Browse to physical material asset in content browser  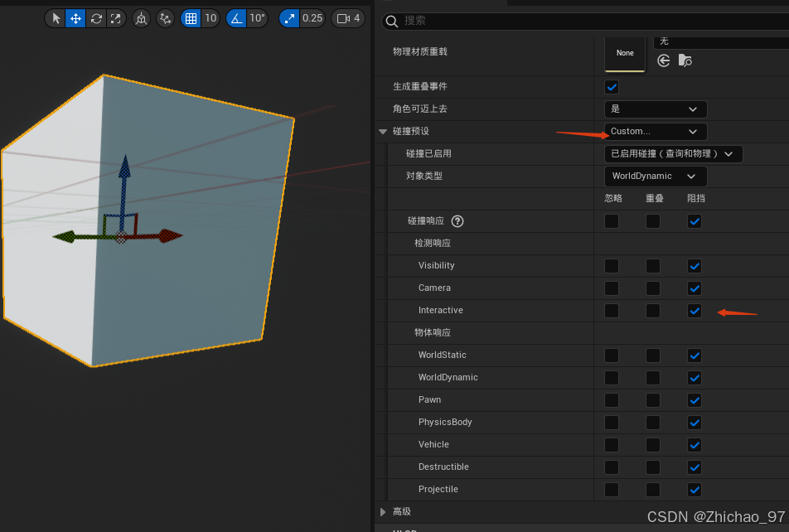pyautogui.click(x=685, y=60)
